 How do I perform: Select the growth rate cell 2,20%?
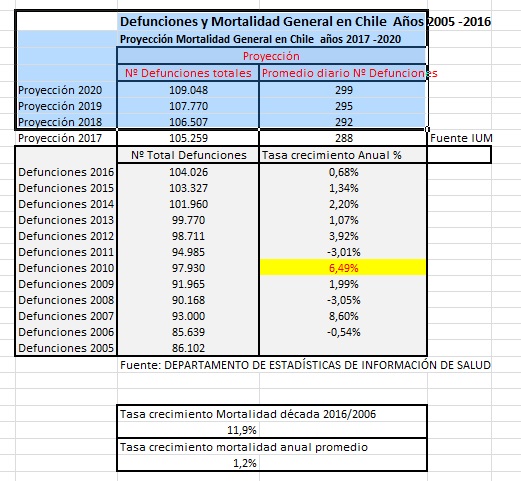(x=344, y=204)
